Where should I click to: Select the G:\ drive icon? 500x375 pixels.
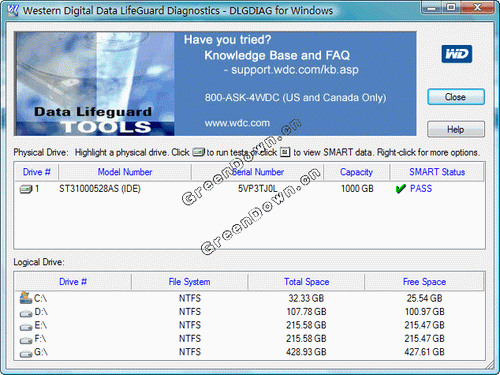click(26, 353)
